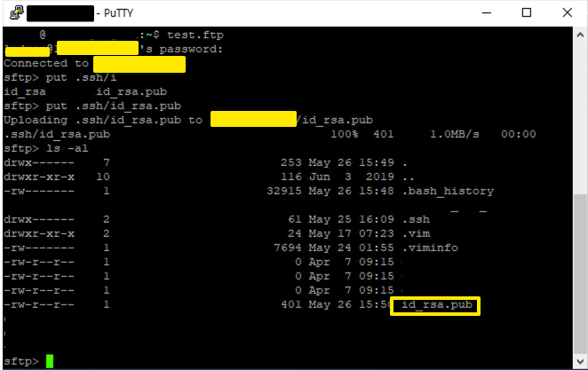This screenshot has width=588, height=370.
Task: Click the .vim directory entry in listing
Action: (x=417, y=233)
